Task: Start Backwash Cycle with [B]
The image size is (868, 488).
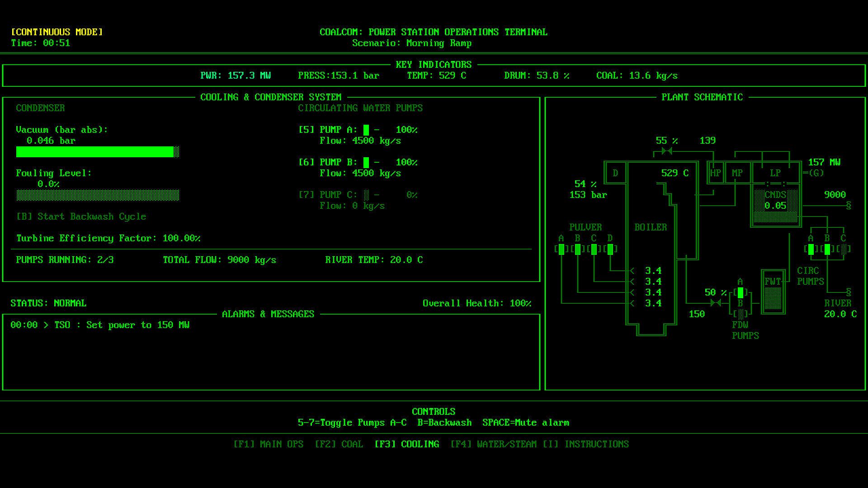Action: 81,216
